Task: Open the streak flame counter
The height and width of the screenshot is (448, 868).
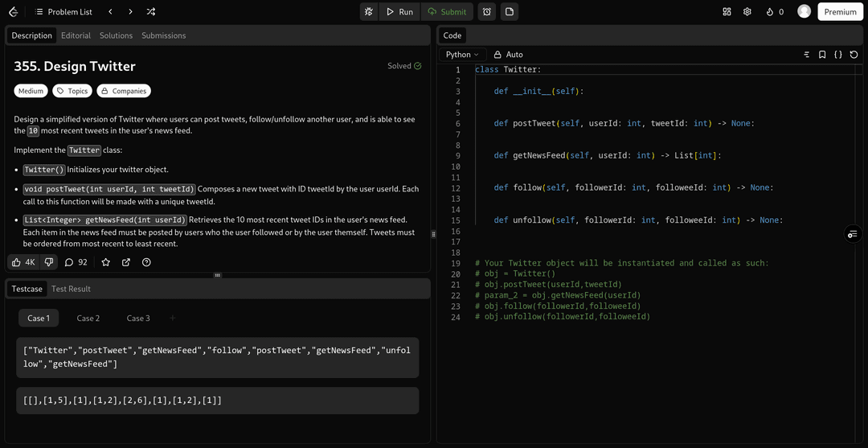Action: point(775,11)
